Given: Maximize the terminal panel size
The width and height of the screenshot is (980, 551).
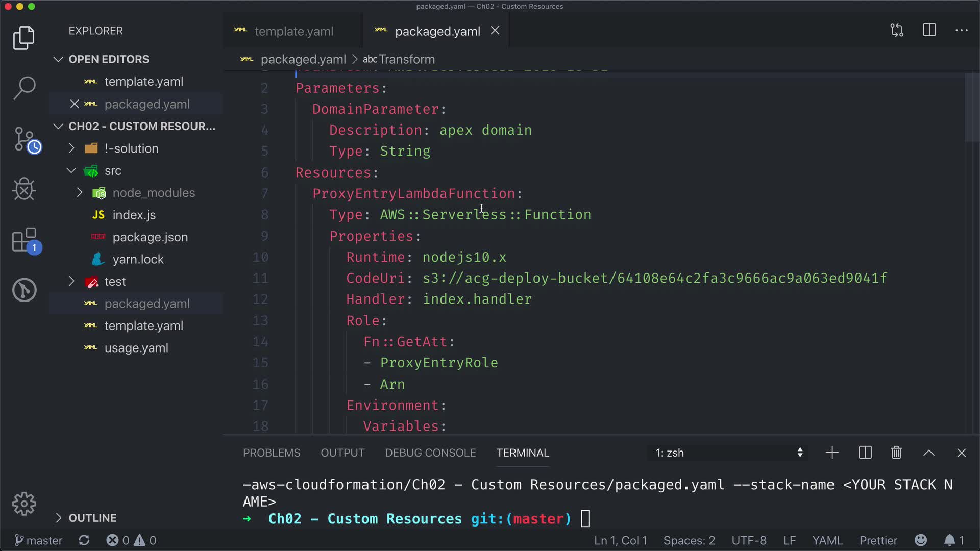Looking at the screenshot, I should click(929, 453).
